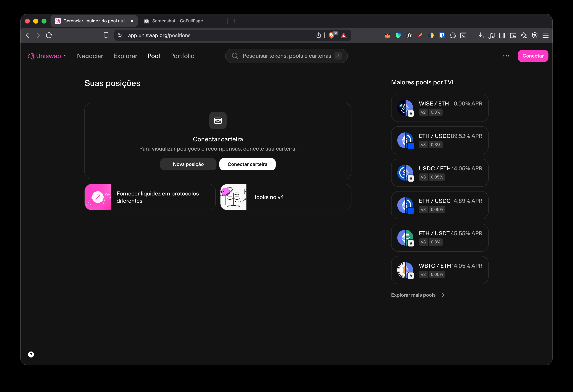Click the Maiores pools por TVL heading

(x=423, y=82)
